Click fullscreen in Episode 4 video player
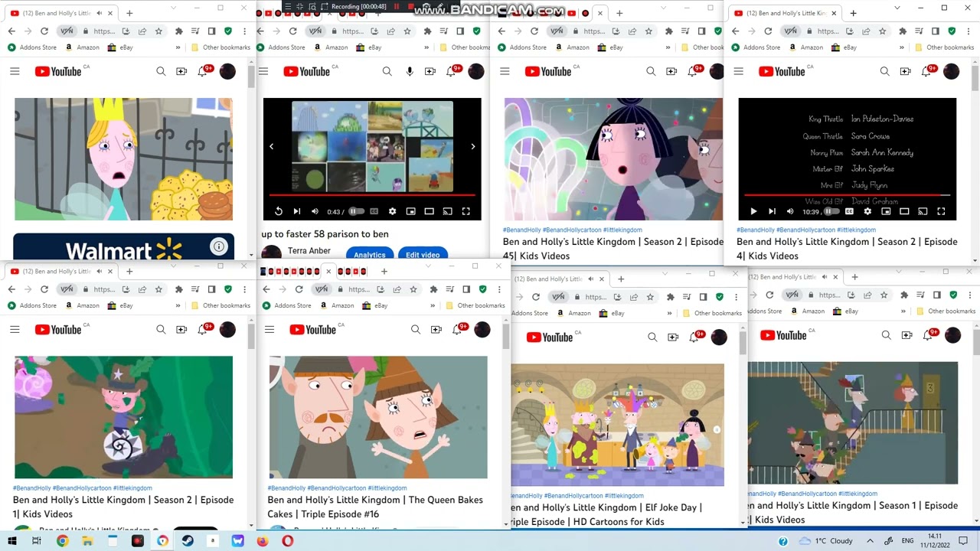This screenshot has height=551, width=980. [941, 211]
